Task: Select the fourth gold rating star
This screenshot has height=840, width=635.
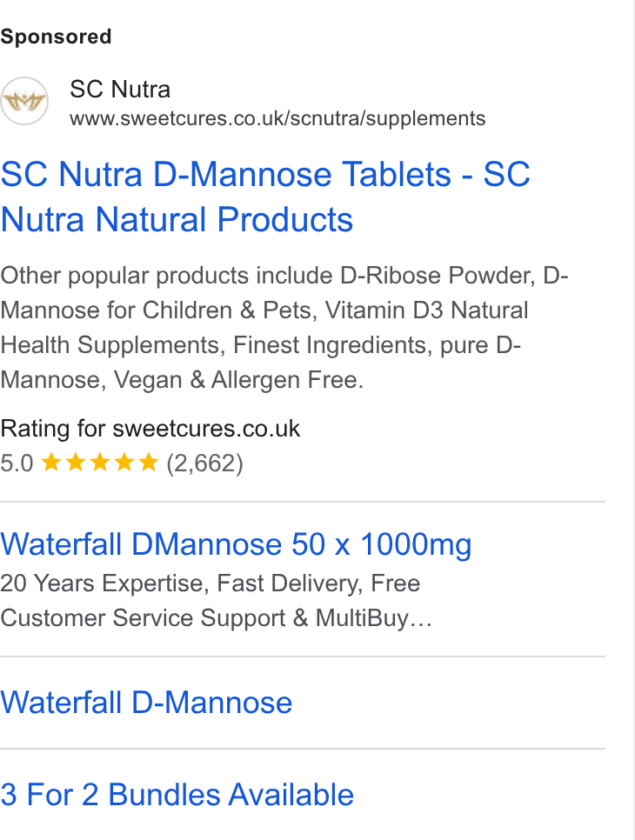Action: 124,462
